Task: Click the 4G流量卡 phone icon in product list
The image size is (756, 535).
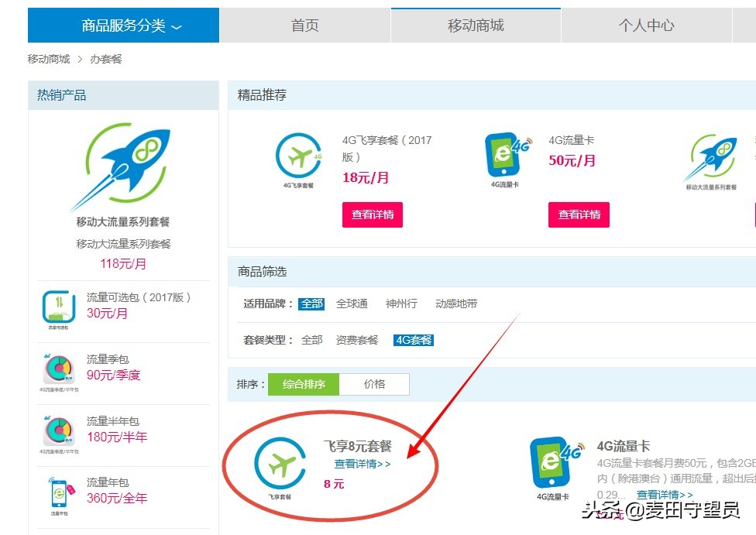Action: click(x=556, y=463)
